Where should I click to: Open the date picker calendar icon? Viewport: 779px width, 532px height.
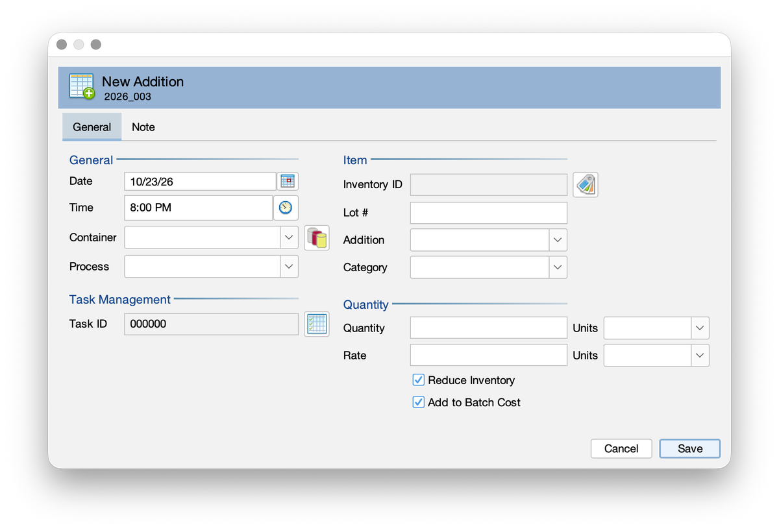coord(288,181)
